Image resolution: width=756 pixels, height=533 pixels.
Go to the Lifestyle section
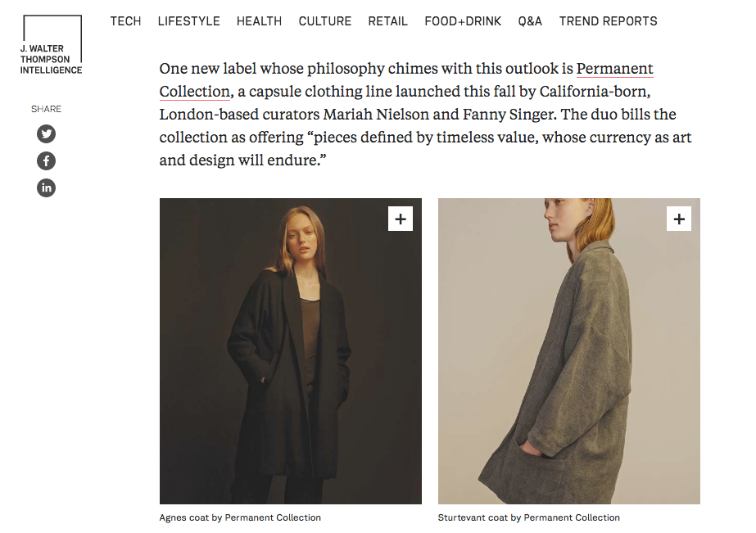[x=188, y=21]
